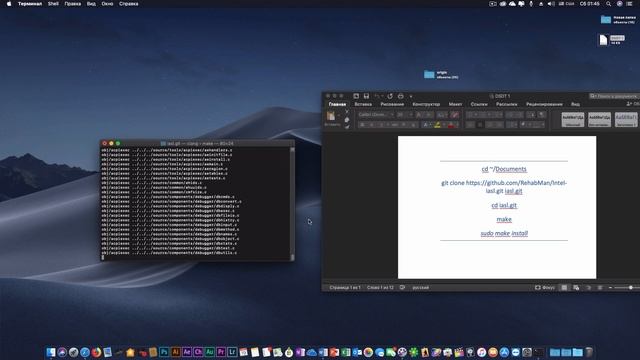Select the second style thumbnail in gallery
Image resolution: width=640 pixels, height=360 pixels.
point(599,119)
